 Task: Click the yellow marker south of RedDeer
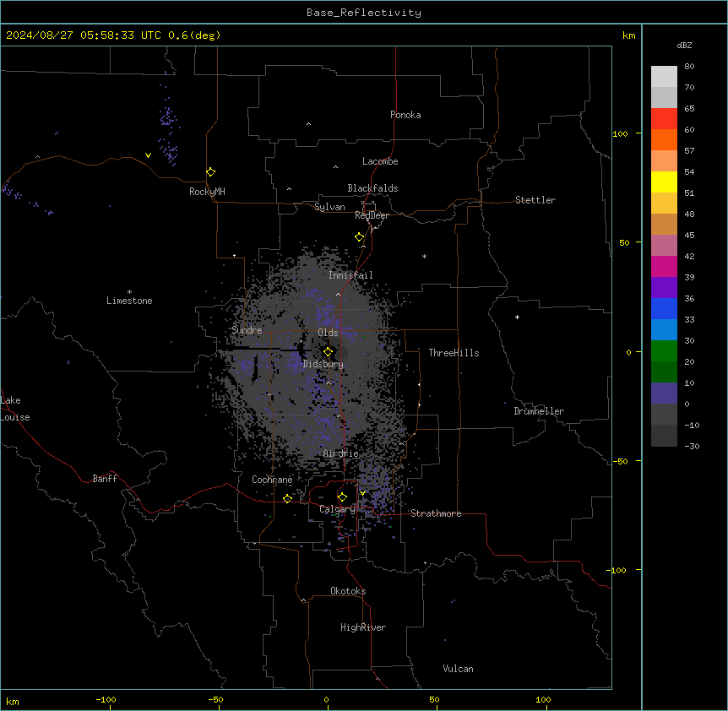(x=360, y=237)
